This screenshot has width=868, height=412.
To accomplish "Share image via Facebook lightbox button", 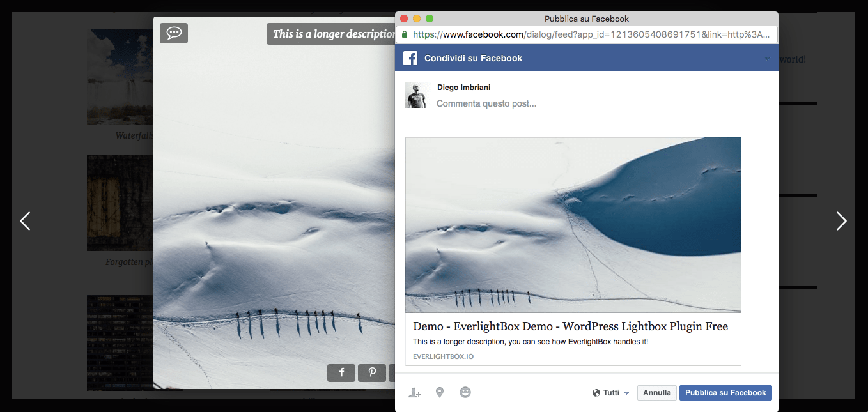I will pos(341,373).
